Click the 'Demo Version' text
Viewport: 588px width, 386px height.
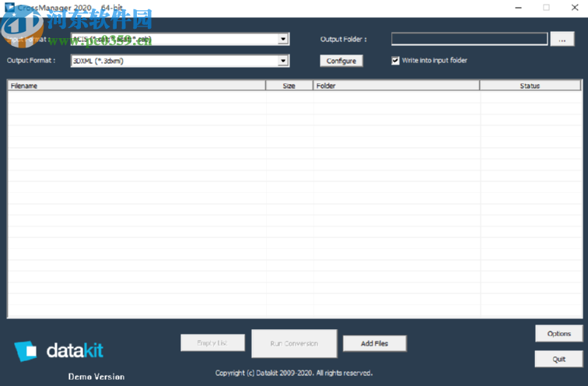click(x=96, y=377)
